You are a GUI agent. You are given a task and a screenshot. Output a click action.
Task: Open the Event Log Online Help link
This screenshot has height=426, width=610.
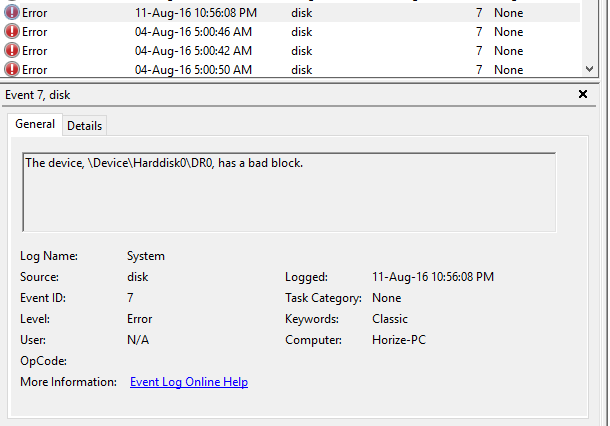click(189, 382)
